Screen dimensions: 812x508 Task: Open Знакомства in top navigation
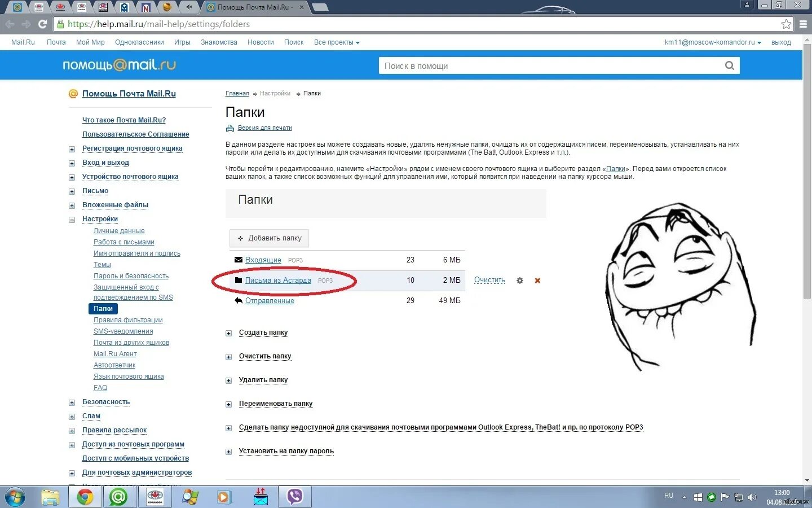click(219, 42)
